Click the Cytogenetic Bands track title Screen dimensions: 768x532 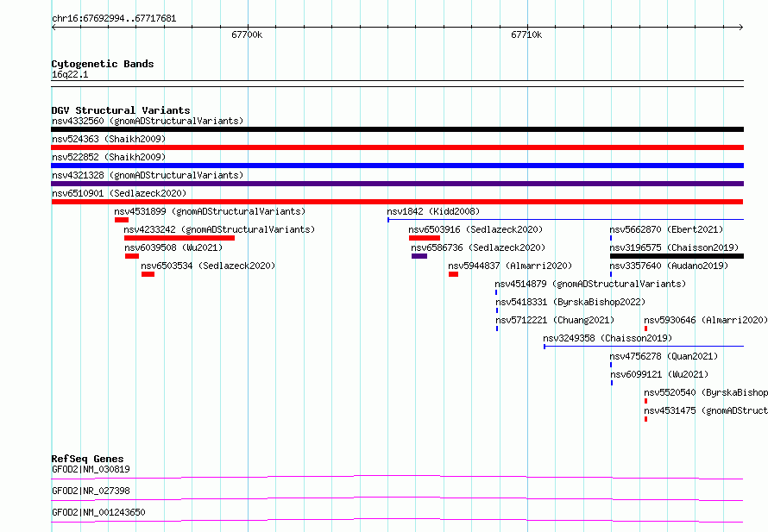coord(103,64)
